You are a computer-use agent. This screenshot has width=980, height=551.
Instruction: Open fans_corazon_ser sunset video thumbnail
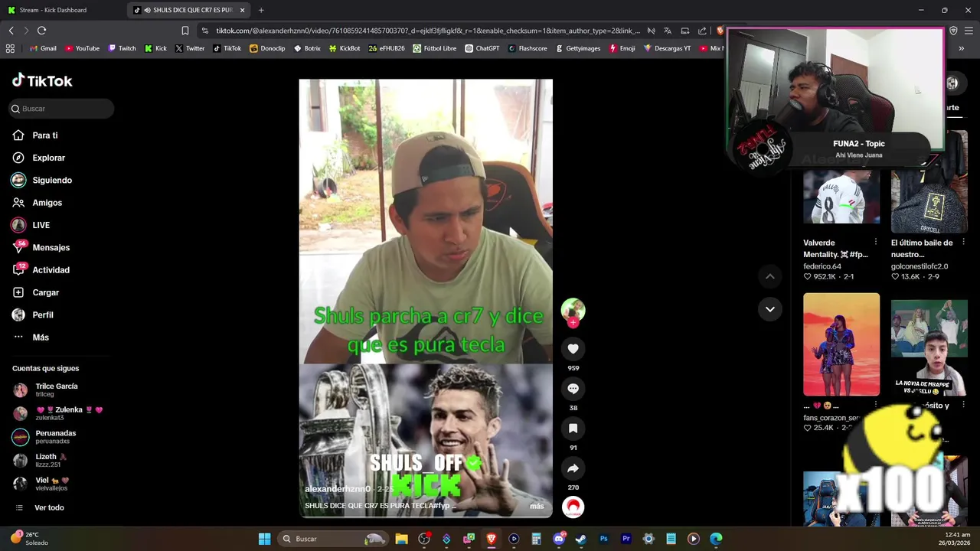841,344
